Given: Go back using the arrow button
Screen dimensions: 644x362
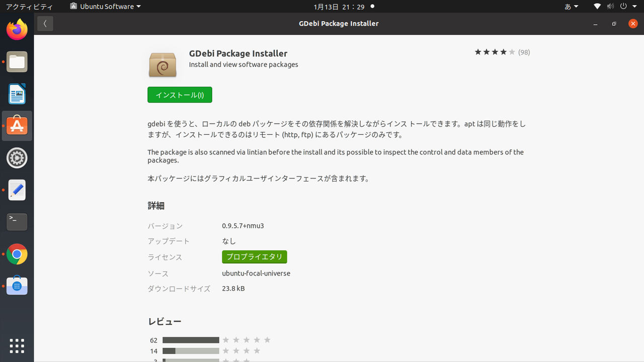Looking at the screenshot, I should [45, 24].
